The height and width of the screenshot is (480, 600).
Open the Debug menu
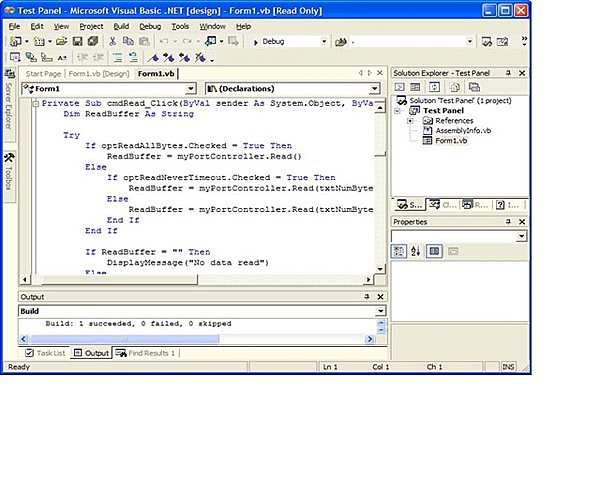coord(150,26)
